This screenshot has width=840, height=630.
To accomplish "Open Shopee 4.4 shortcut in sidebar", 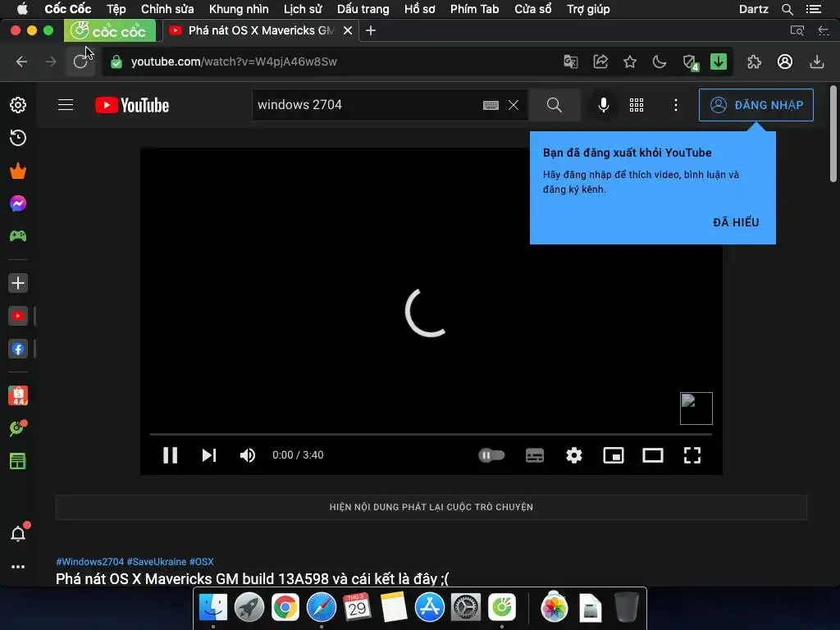I will [x=18, y=395].
